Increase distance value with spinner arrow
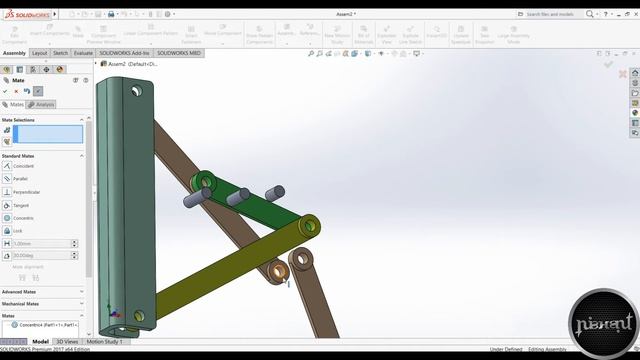640x360 pixels. [75, 242]
